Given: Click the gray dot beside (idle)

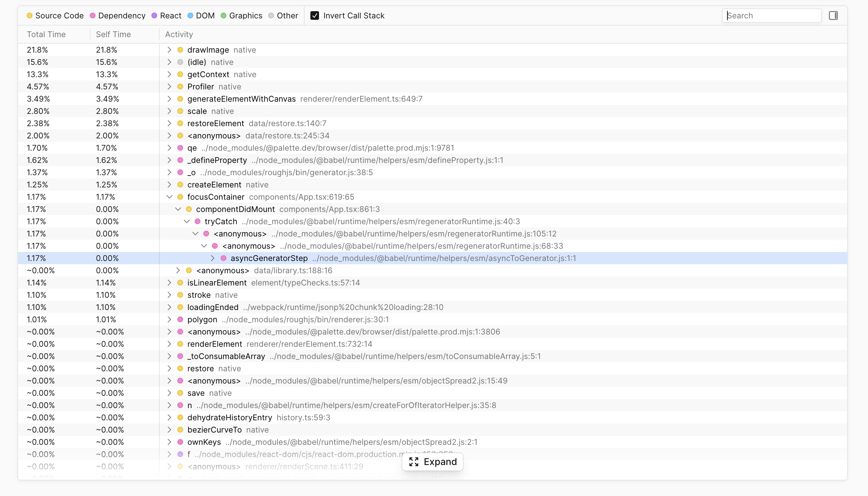Looking at the screenshot, I should coord(180,62).
